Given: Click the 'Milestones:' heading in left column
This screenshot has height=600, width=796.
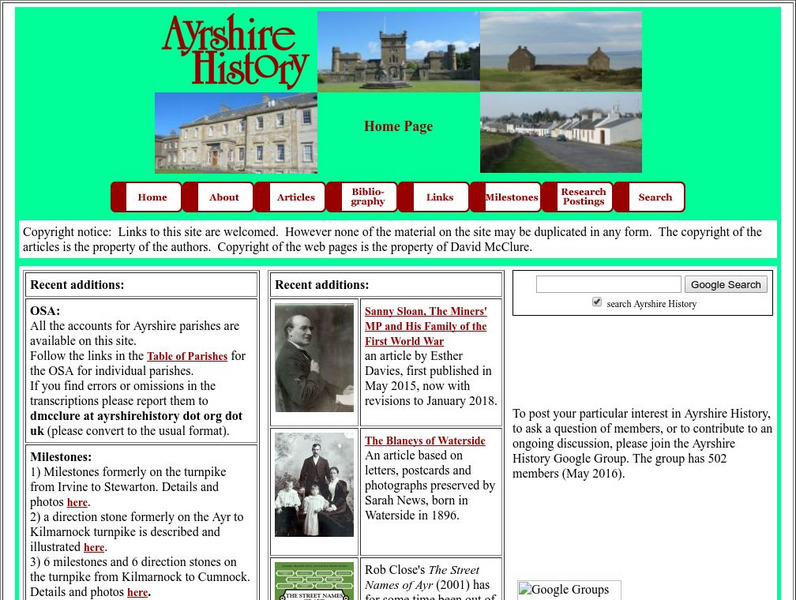Looking at the screenshot, I should click(61, 457).
